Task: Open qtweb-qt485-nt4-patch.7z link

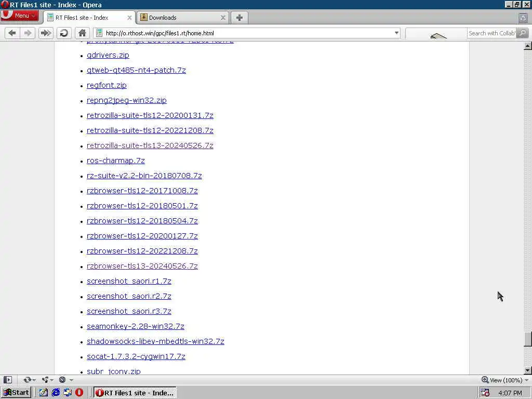Action: tap(136, 70)
